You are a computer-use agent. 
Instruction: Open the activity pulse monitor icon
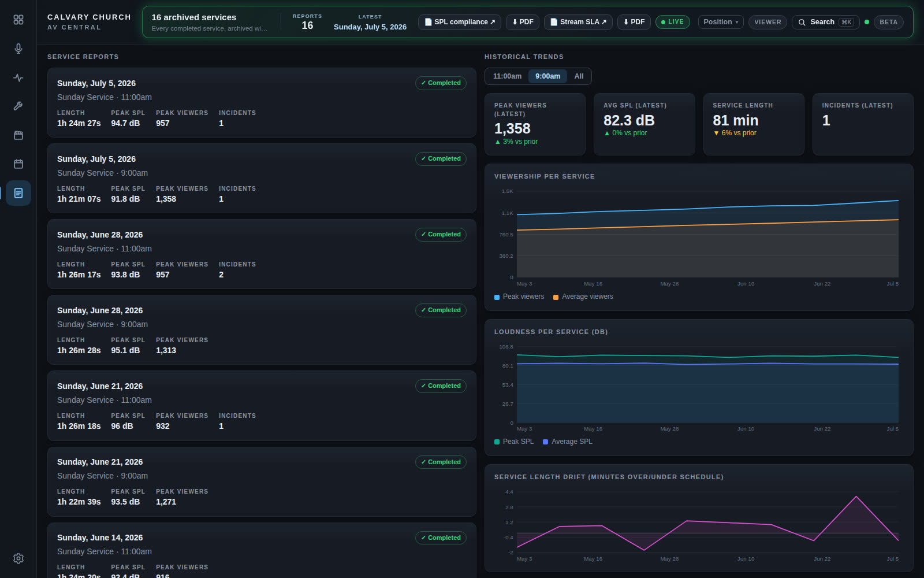(x=18, y=77)
